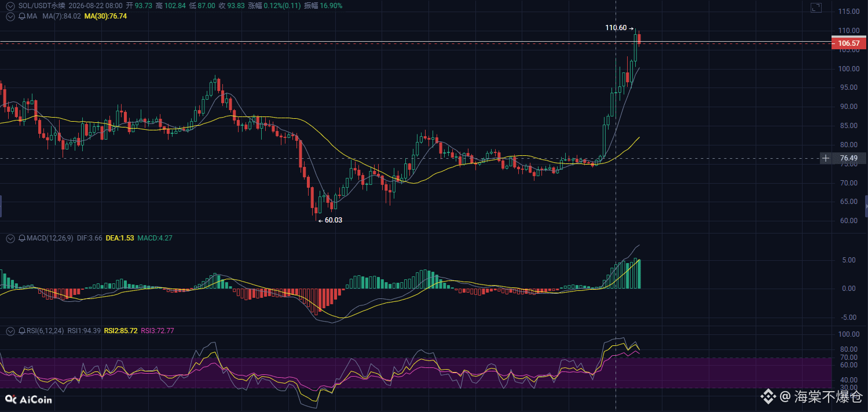Click the MACD axis label 5.00

point(848,260)
